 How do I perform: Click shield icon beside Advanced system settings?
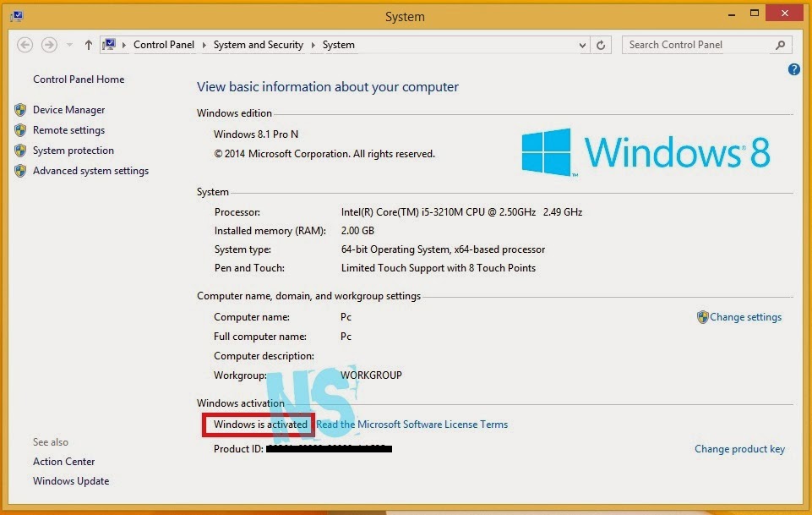coord(20,171)
